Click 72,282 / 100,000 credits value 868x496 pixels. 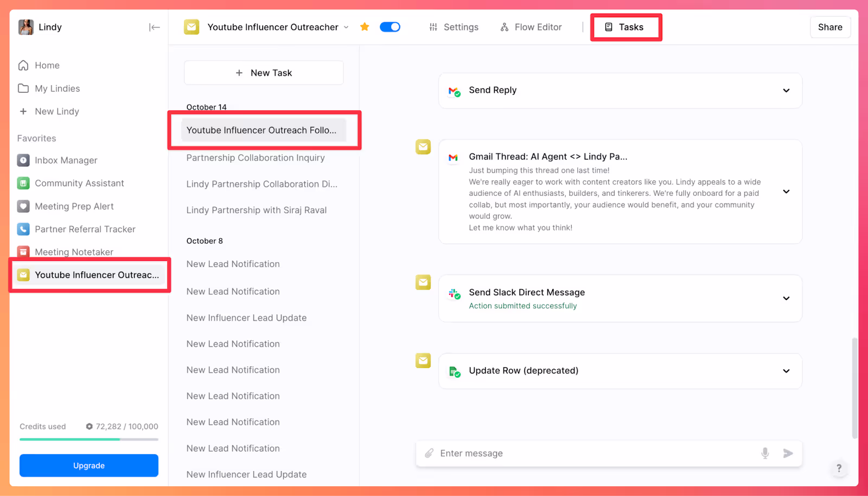[127, 427]
